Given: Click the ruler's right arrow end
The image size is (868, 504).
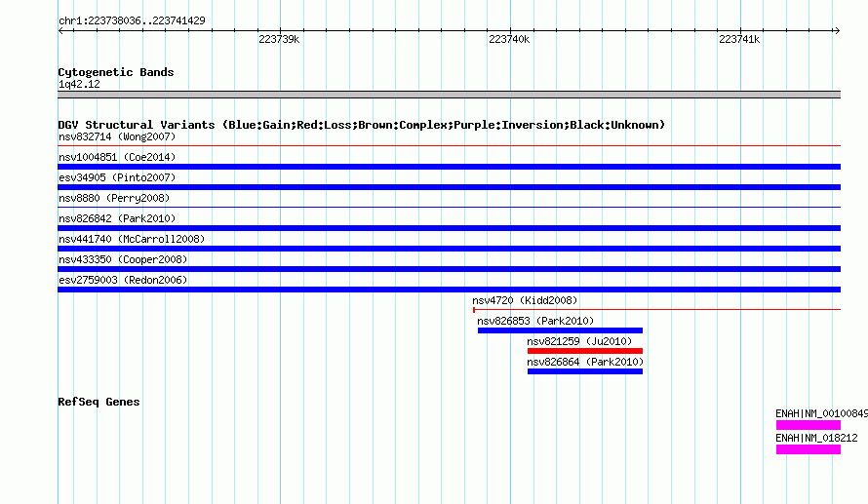Looking at the screenshot, I should point(837,30).
